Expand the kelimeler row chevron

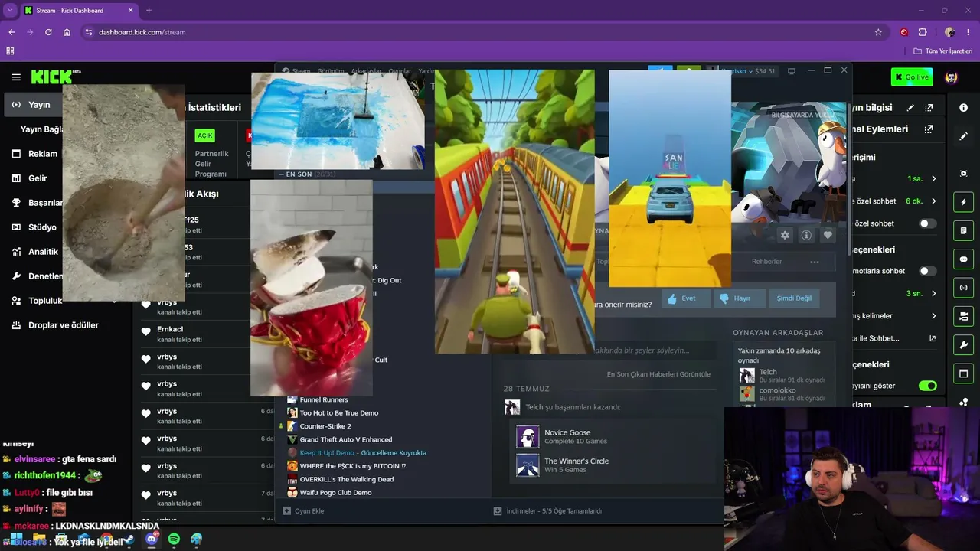(933, 316)
